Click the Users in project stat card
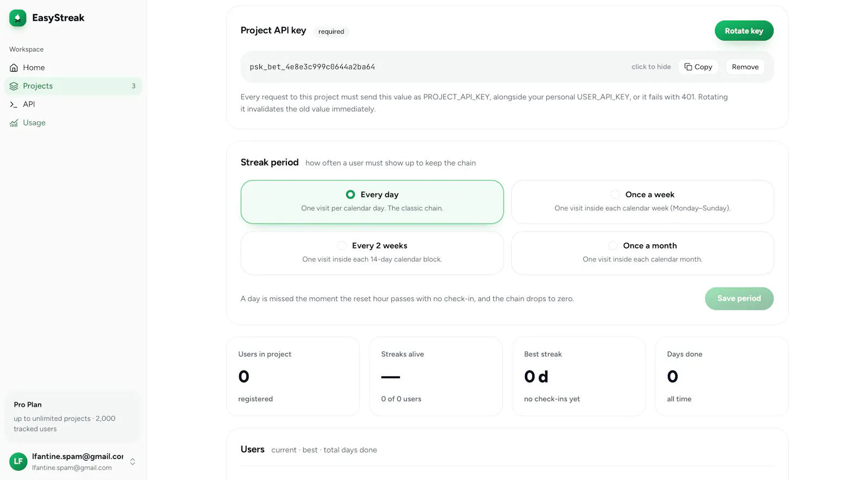The image size is (868, 480). 293,376
